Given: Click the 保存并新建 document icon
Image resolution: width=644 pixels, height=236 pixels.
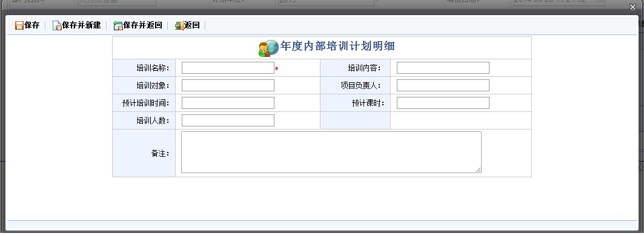Looking at the screenshot, I should tap(57, 25).
